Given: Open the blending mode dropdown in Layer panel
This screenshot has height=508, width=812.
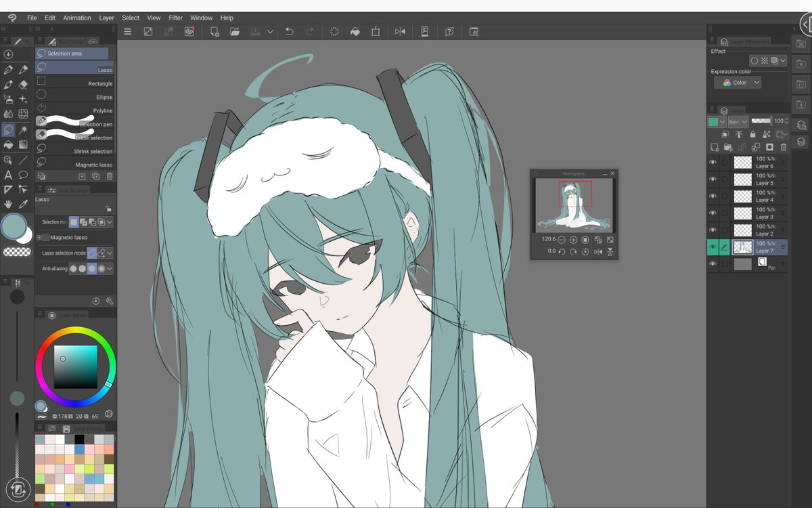Looking at the screenshot, I should pos(738,121).
